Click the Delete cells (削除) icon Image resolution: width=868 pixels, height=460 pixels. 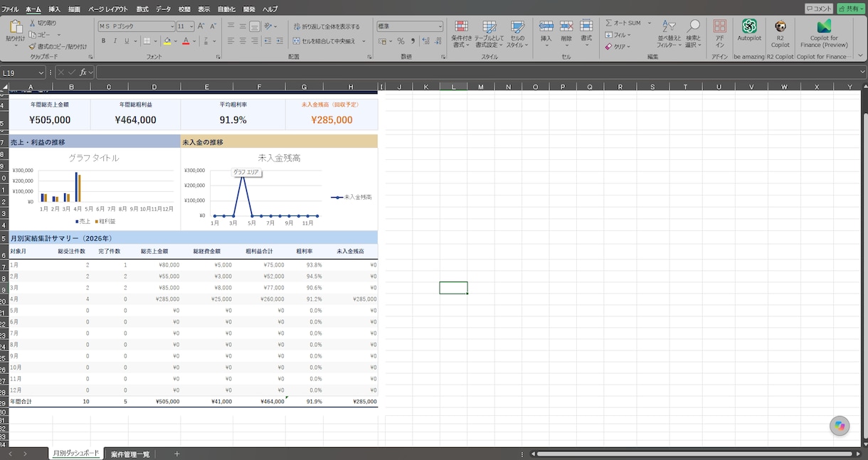(x=566, y=26)
